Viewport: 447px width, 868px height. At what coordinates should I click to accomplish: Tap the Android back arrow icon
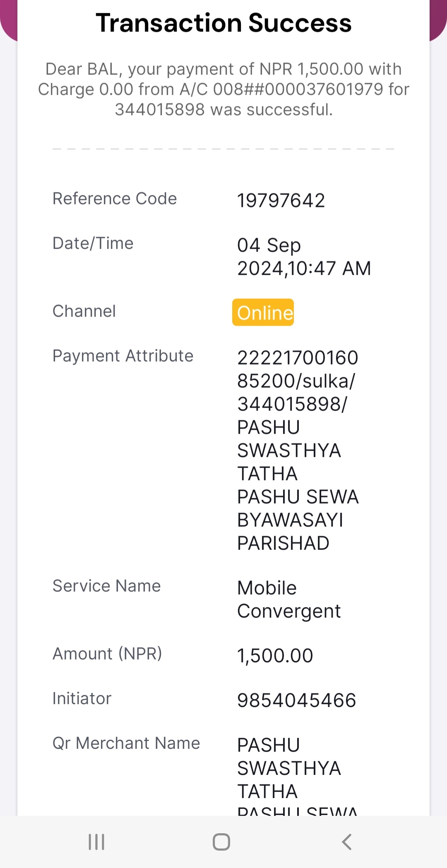pyautogui.click(x=347, y=842)
